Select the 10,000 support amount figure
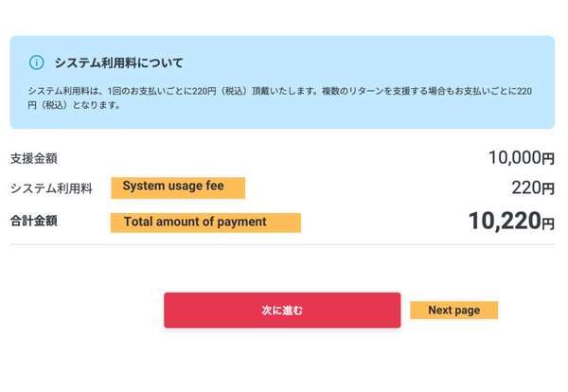This screenshot has width=568, height=392. coord(514,158)
